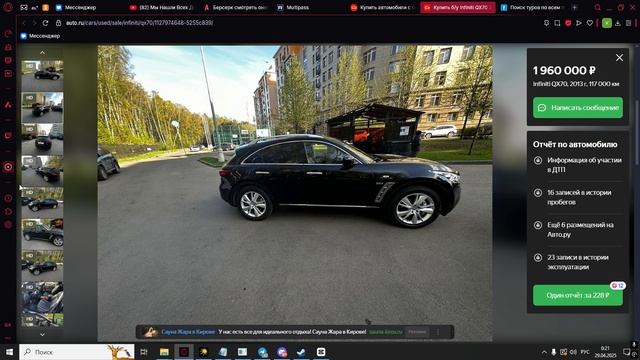Click the address bar URL auto.ru
640x360 pixels.
click(139, 23)
